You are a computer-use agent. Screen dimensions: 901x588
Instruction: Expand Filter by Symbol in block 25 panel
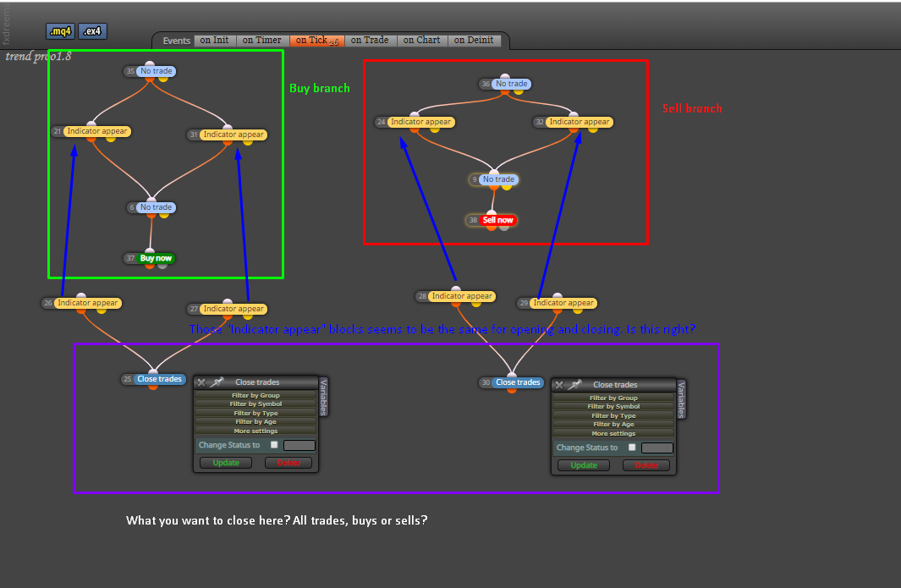click(255, 404)
